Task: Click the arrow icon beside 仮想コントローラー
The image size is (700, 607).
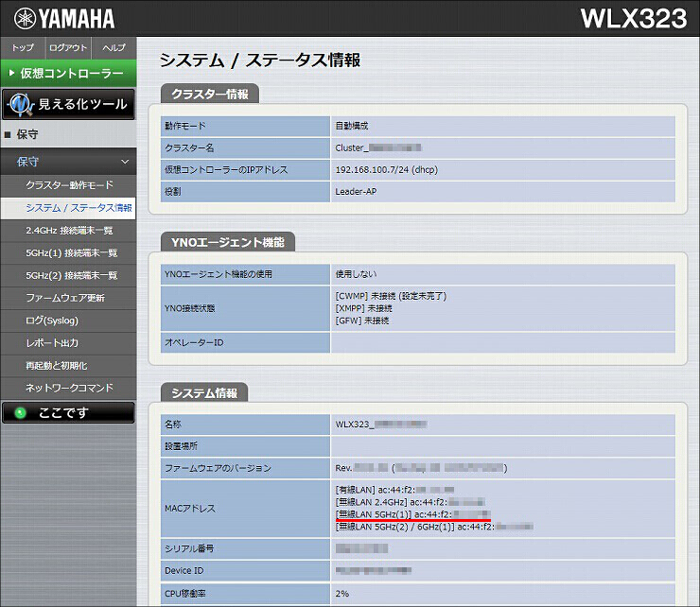Action: pos(12,72)
